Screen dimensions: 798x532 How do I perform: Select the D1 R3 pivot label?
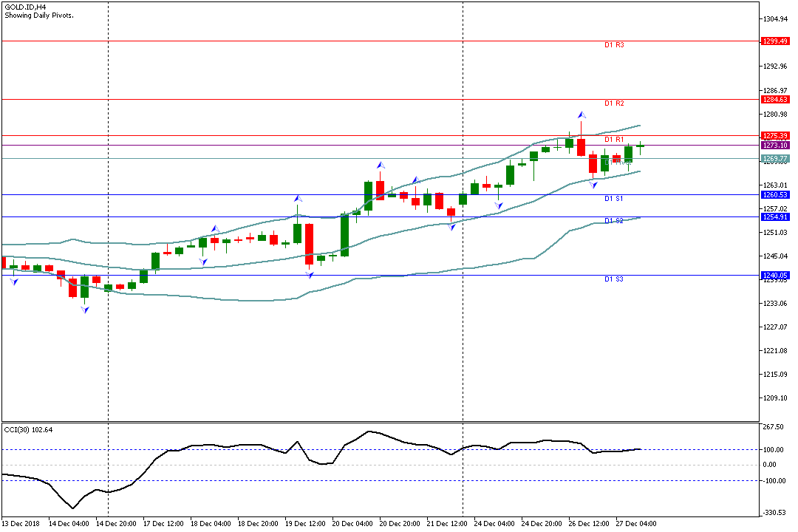[x=614, y=45]
